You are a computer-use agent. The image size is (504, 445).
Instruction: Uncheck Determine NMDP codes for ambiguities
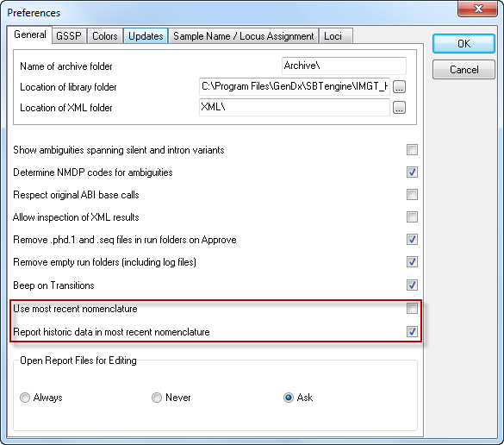[x=412, y=172]
